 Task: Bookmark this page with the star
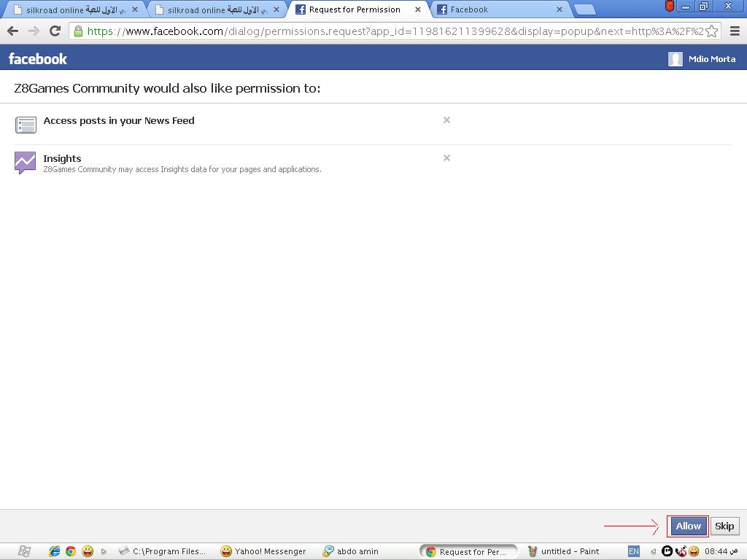coord(712,31)
